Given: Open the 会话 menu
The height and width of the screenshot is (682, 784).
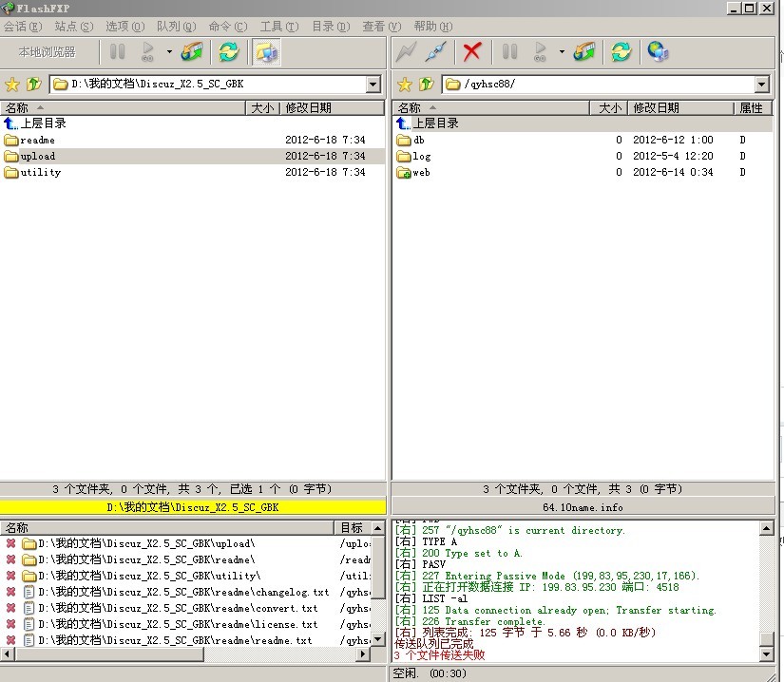Looking at the screenshot, I should (23, 27).
